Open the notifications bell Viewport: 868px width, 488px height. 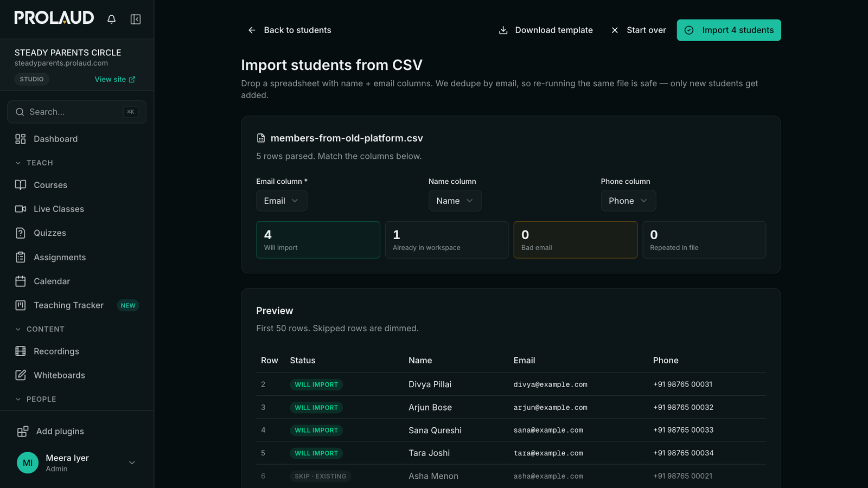111,19
